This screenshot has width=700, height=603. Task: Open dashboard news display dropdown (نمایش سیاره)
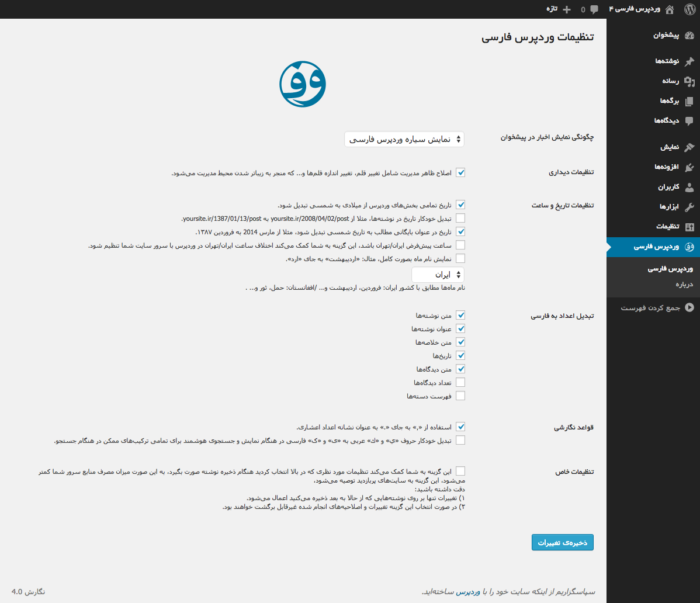coord(404,139)
